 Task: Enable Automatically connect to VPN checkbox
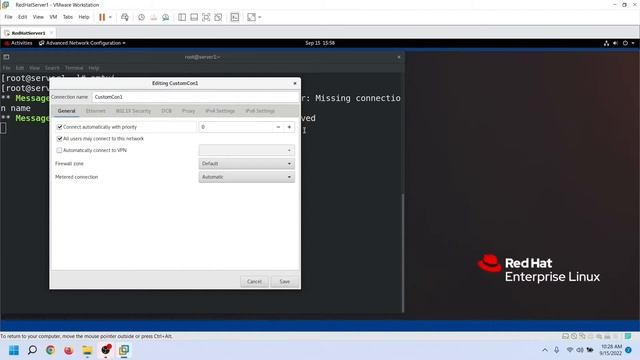[x=60, y=150]
